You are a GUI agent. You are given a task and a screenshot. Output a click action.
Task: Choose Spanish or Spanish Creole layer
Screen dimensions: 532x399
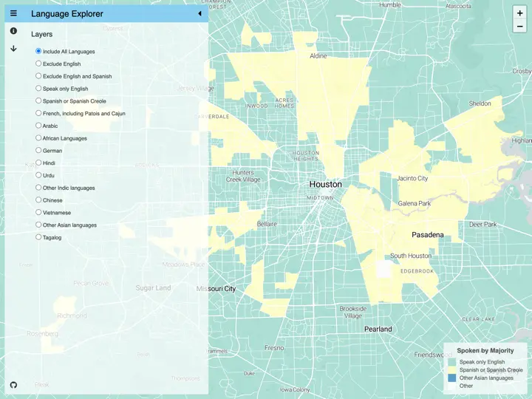click(x=38, y=100)
